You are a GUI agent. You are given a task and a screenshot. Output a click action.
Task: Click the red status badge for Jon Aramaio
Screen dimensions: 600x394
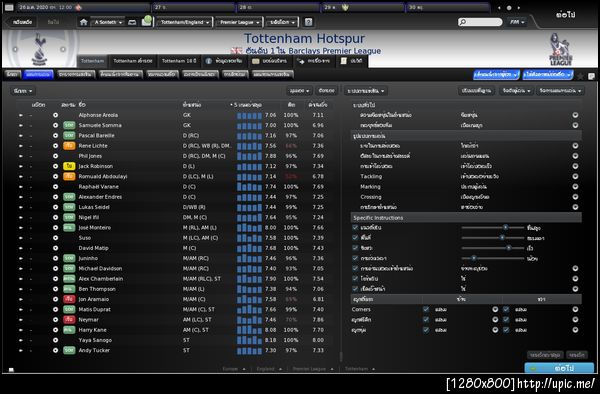(x=69, y=299)
